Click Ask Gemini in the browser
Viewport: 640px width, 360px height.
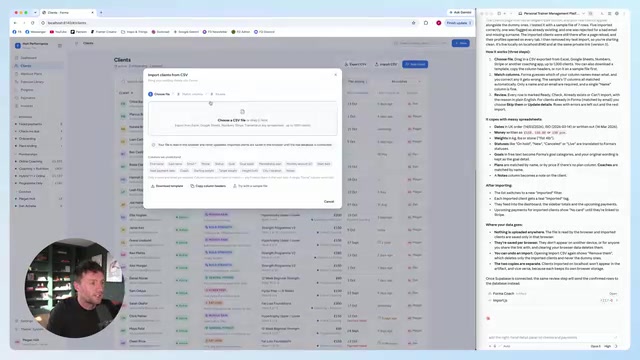point(460,13)
